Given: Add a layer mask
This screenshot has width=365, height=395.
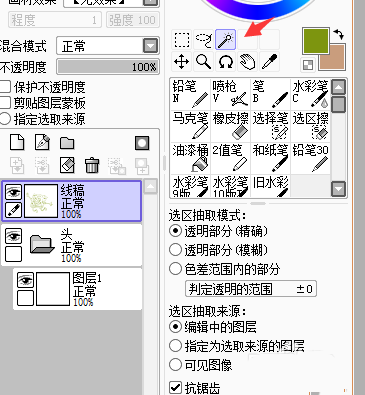Looking at the screenshot, I should (142, 143).
